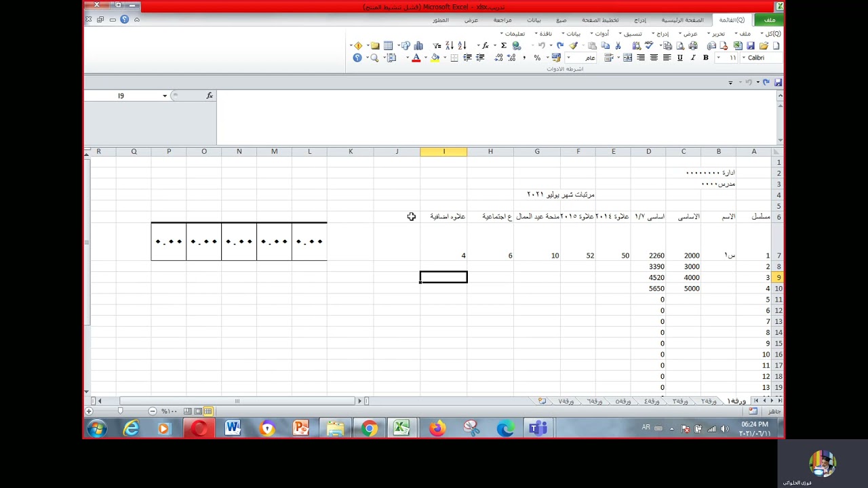Open the green ملف ribbon tab
Viewport: 868px width, 488px height.
click(770, 20)
